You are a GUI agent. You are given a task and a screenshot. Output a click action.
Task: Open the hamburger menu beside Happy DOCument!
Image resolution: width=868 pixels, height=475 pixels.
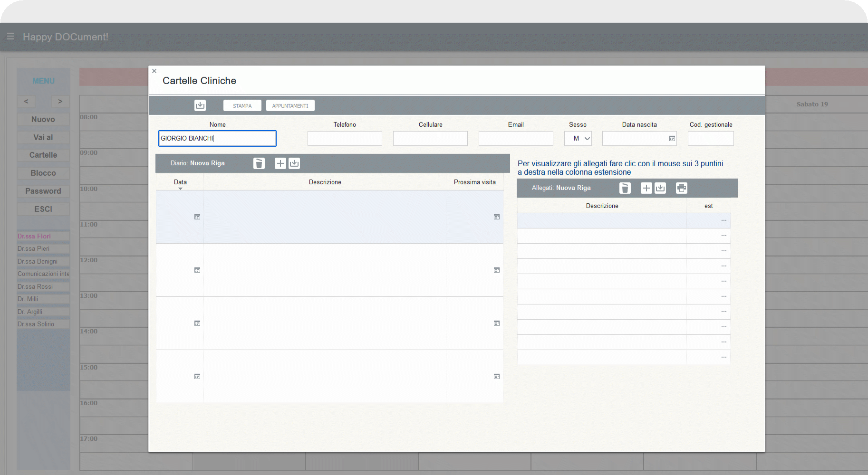click(x=10, y=37)
